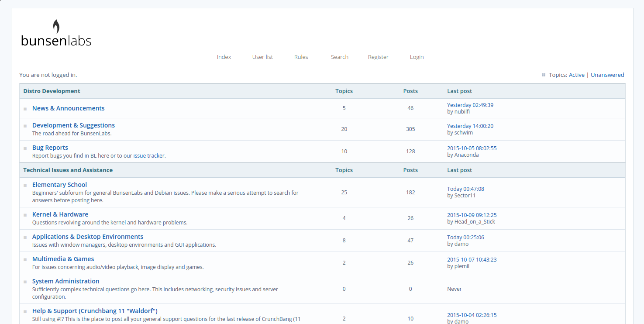Image resolution: width=644 pixels, height=324 pixels.
Task: Open Elementary School subforum
Action: point(59,185)
